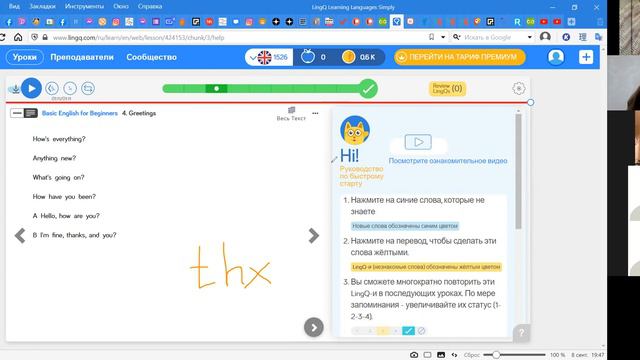The height and width of the screenshot is (360, 640).
Task: Mark the lesson complete with the green checkmark
Action: pos(368,89)
